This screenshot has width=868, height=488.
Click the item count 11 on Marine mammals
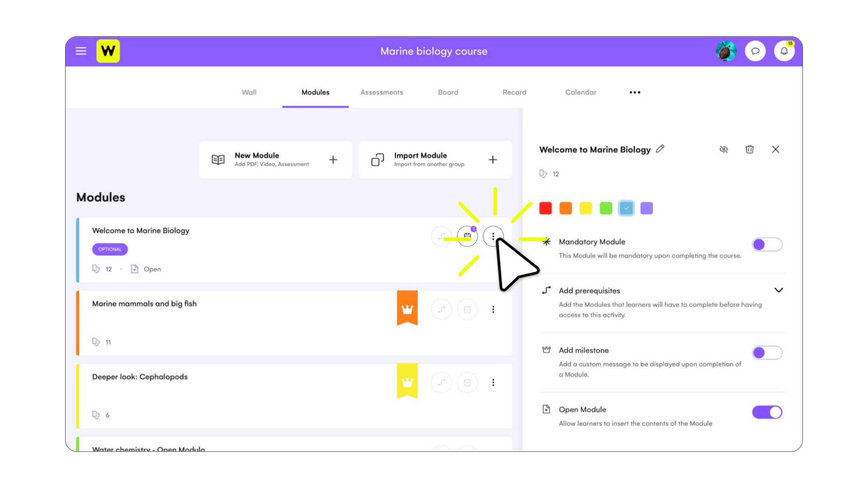[x=108, y=342]
